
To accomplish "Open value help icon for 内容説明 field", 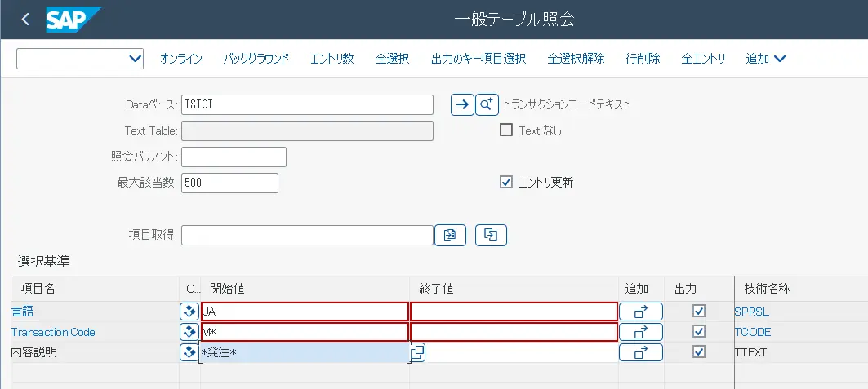I will tap(417, 352).
